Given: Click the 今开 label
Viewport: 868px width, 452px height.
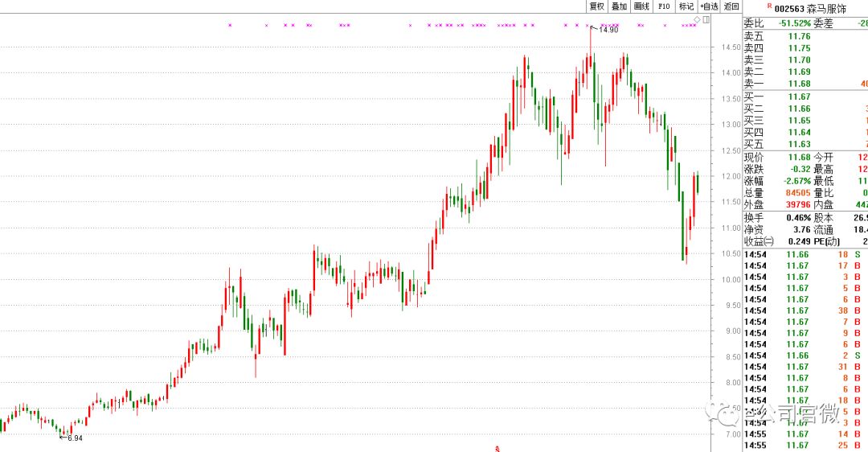Looking at the screenshot, I should (x=823, y=158).
